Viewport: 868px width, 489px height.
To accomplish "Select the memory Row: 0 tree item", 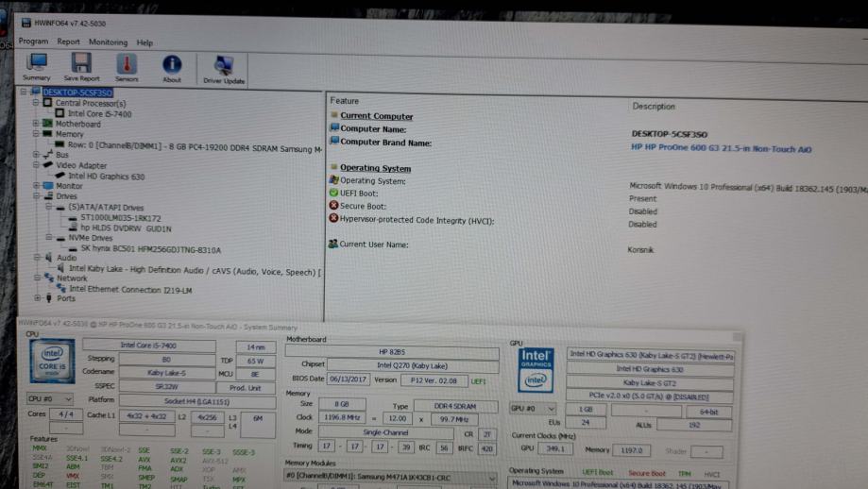I will [x=195, y=147].
